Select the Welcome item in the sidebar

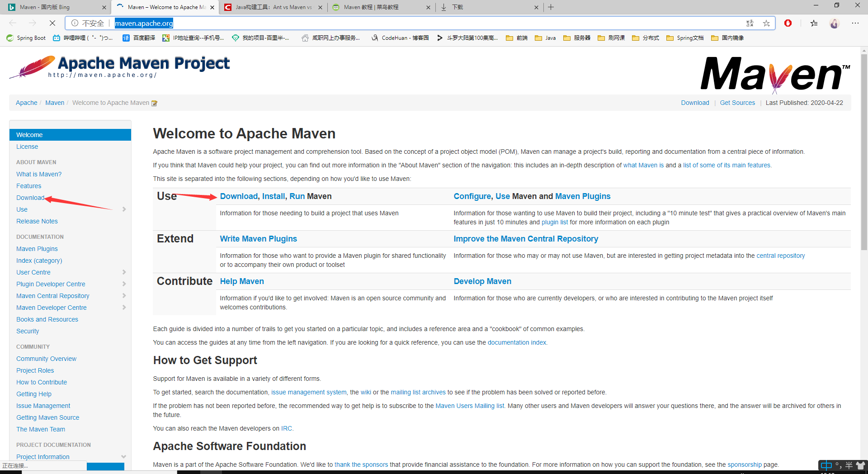[x=70, y=135]
